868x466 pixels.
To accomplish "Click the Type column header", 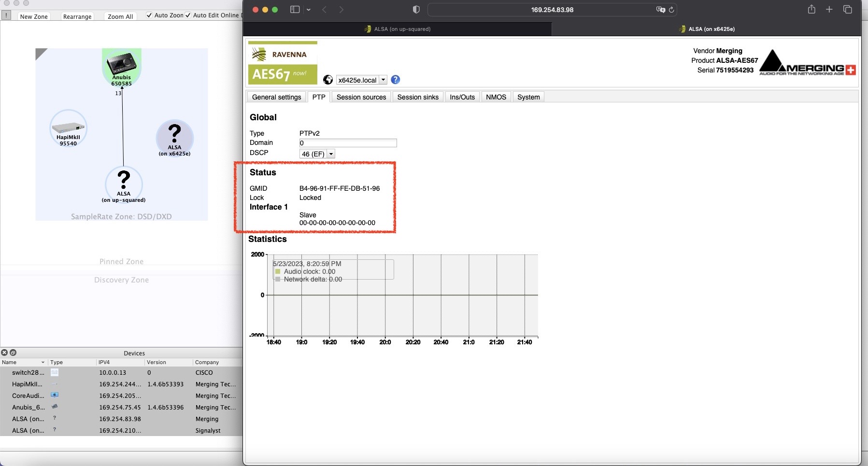I will pos(72,362).
